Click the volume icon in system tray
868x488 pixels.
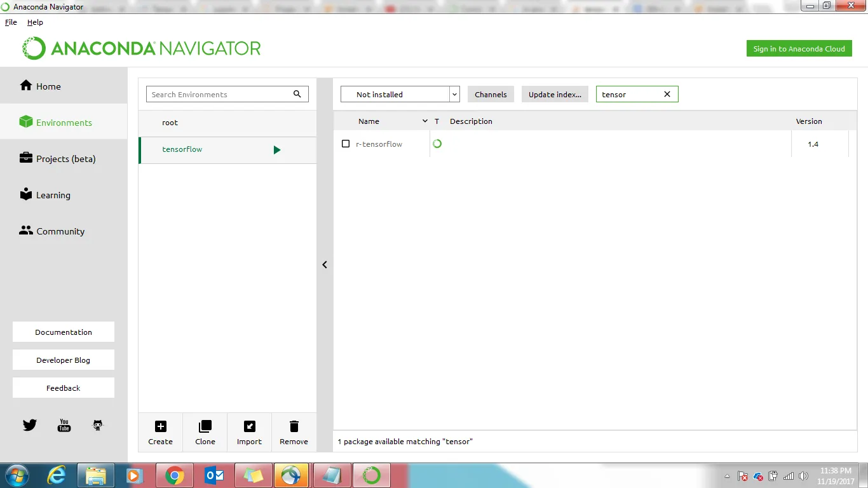803,476
